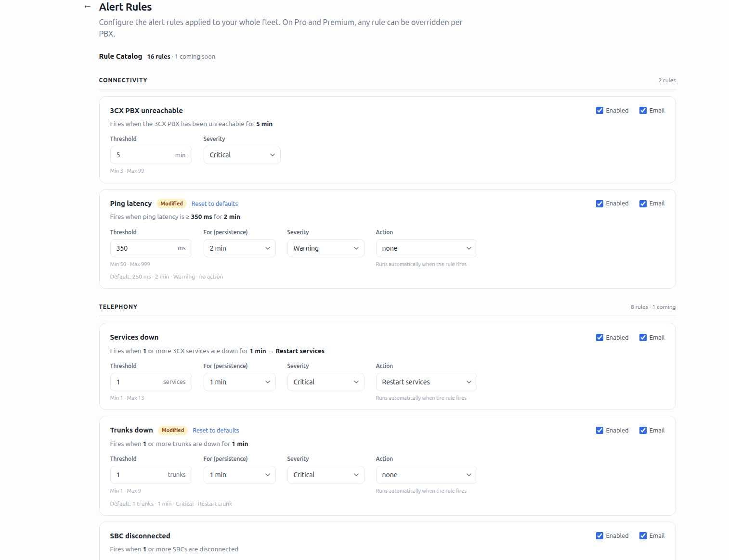The image size is (729, 560).
Task: Go back using the arrow beside Alert Rules
Action: pyautogui.click(x=87, y=7)
